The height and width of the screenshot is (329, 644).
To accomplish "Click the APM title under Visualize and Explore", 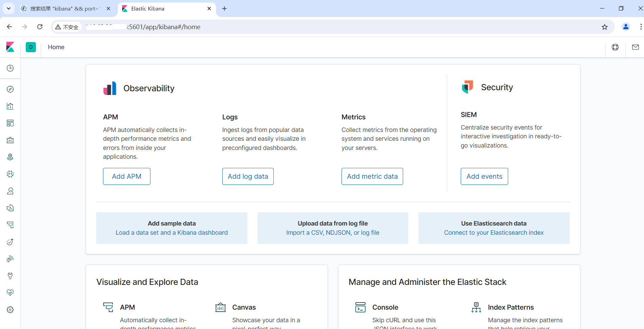I will [x=127, y=307].
